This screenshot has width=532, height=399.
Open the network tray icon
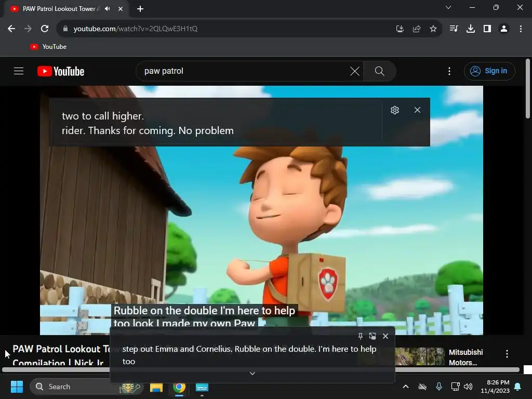pyautogui.click(x=455, y=387)
